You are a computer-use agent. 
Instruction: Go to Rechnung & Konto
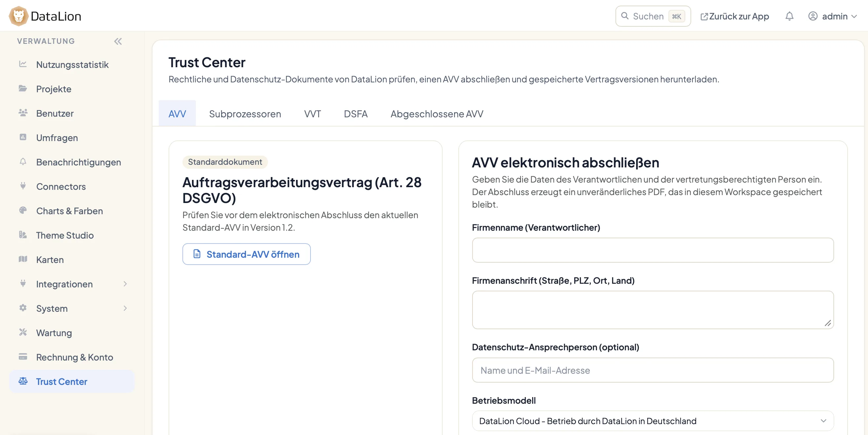[72, 357]
